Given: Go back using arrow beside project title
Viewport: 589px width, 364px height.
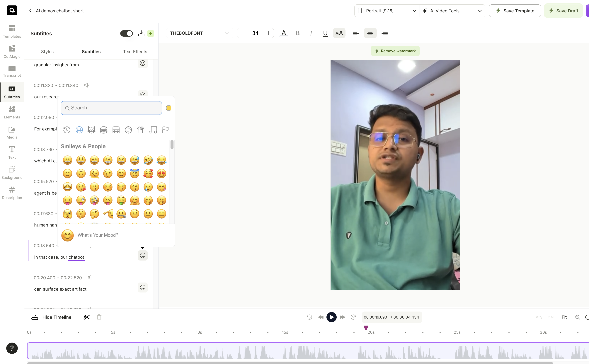Looking at the screenshot, I should coord(30,11).
